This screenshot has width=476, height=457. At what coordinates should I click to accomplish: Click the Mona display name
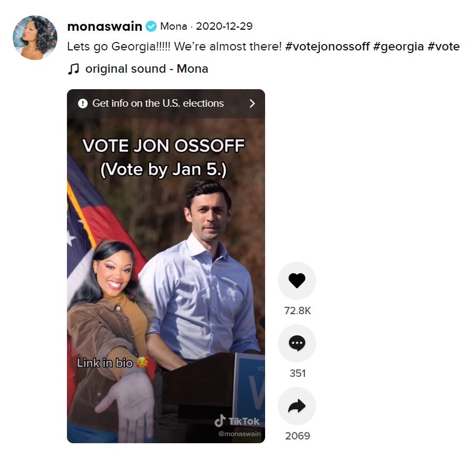174,27
